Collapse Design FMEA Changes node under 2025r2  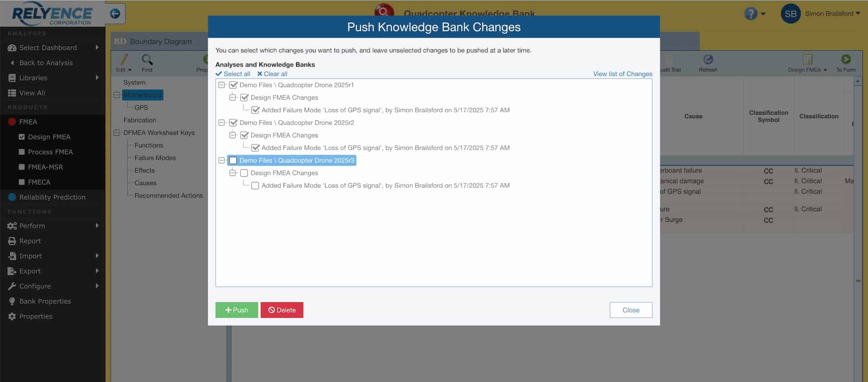pyautogui.click(x=232, y=135)
